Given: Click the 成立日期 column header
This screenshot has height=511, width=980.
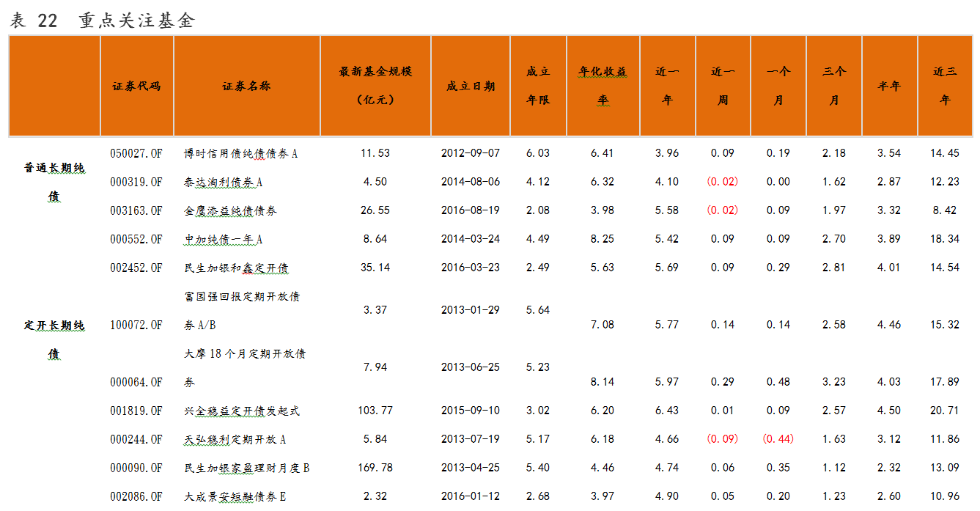Looking at the screenshot, I should tap(470, 86).
